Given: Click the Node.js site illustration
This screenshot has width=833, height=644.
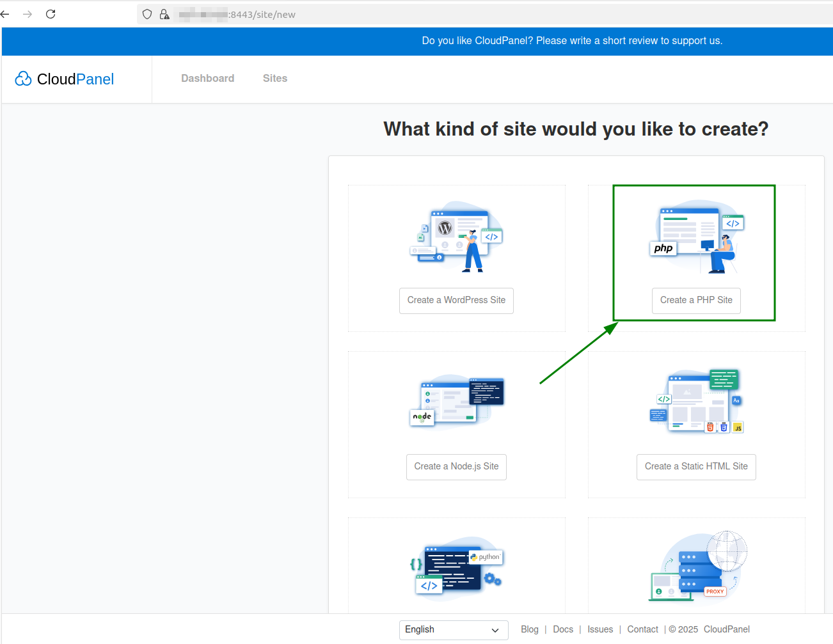Looking at the screenshot, I should [x=456, y=402].
